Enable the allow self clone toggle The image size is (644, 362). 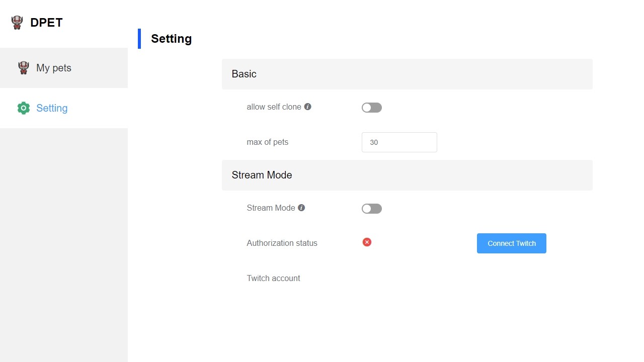pos(372,108)
